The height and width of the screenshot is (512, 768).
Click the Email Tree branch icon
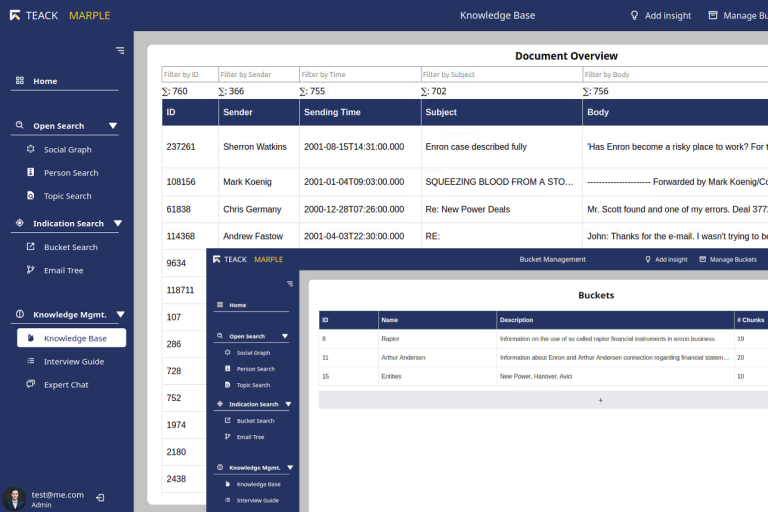point(30,269)
